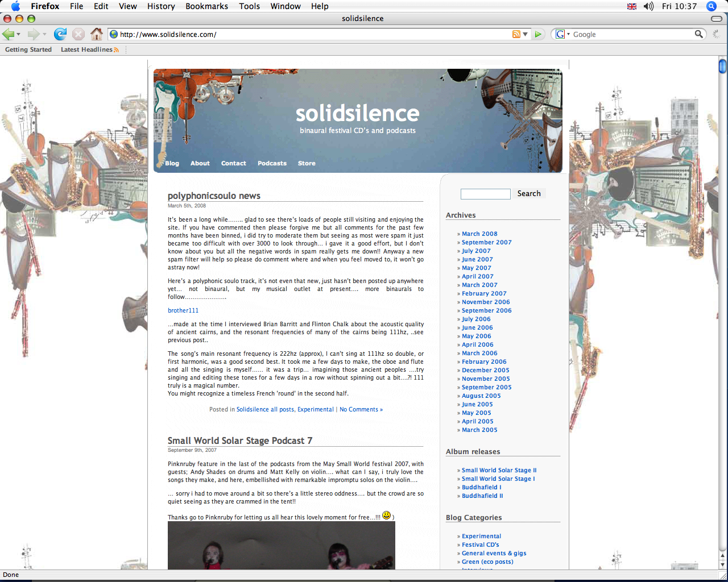Viewport: 728px width, 582px height.
Task: Click the Podcasts navigation link
Action: (x=272, y=163)
